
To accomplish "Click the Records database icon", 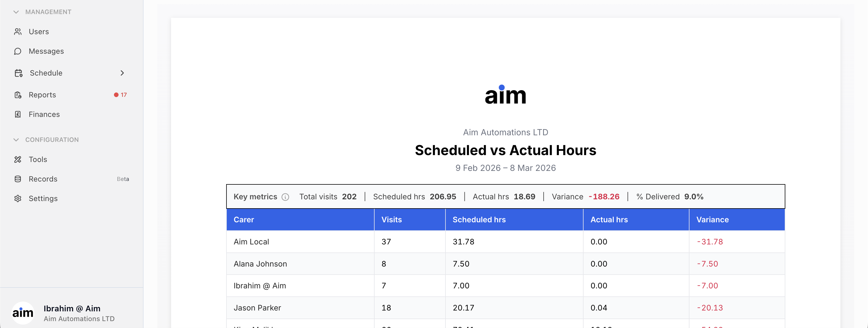I will pyautogui.click(x=18, y=179).
